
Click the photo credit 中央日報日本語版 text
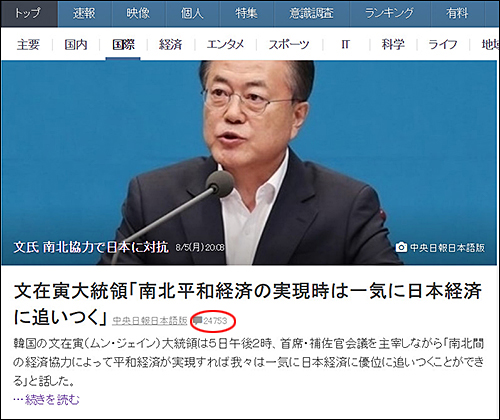coord(447,248)
